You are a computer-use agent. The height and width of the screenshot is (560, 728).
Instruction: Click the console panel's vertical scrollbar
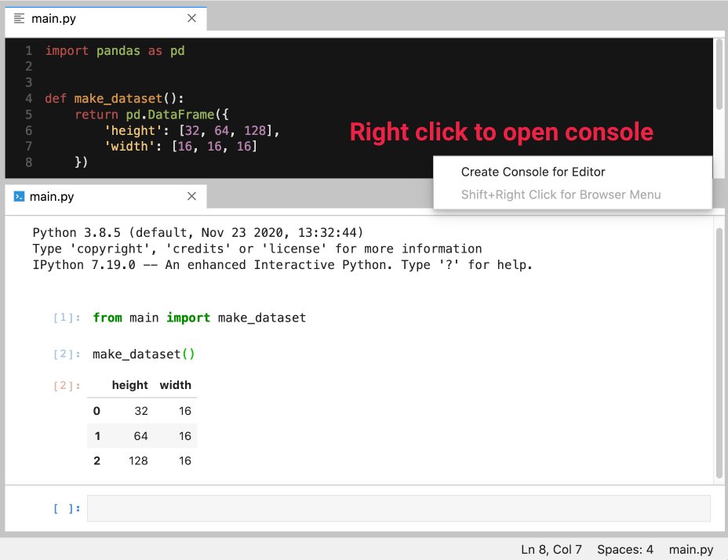[719, 351]
